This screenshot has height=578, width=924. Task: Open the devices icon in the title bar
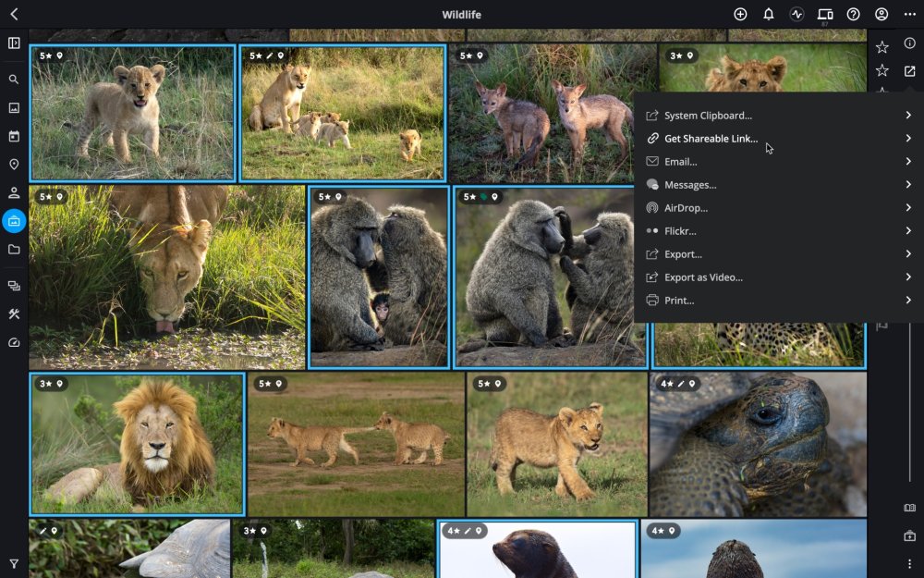(825, 14)
